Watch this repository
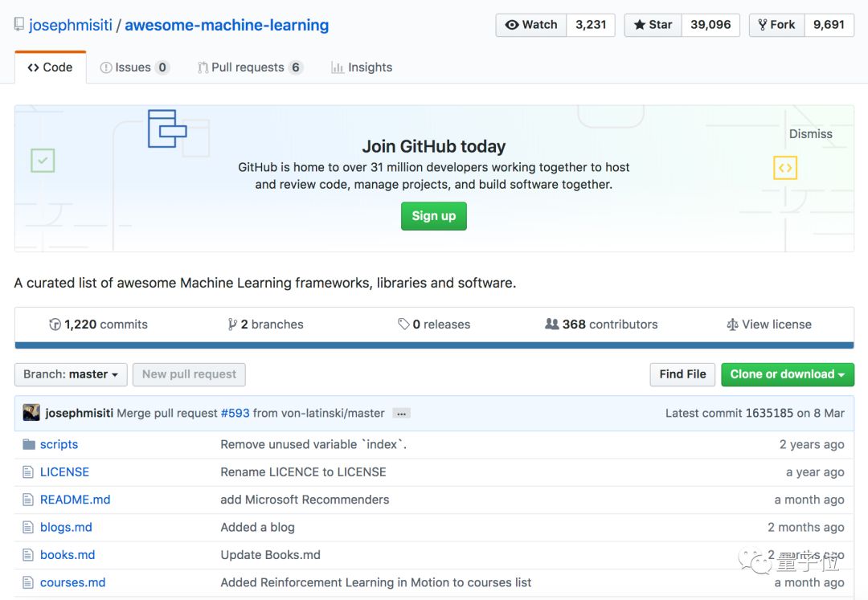This screenshot has height=600, width=868. (x=531, y=25)
